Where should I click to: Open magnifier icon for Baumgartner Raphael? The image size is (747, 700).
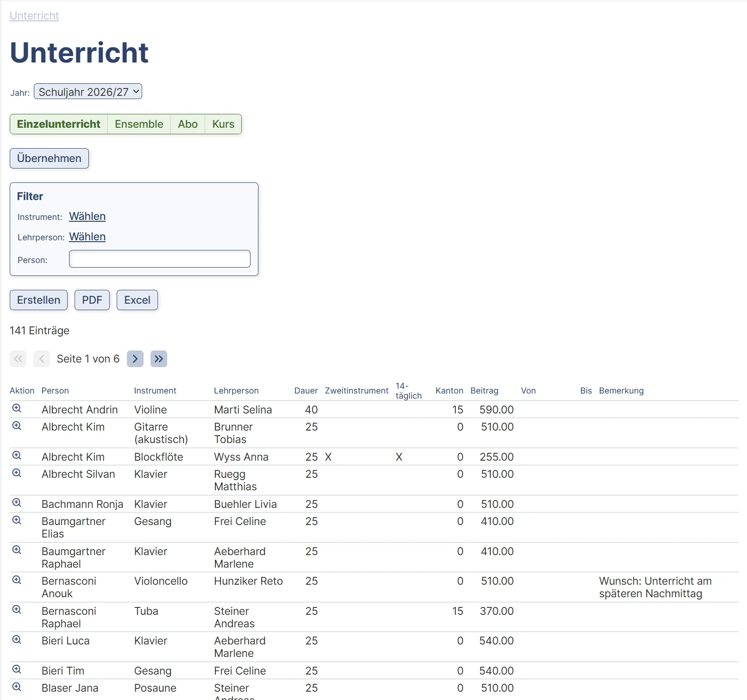point(17,550)
